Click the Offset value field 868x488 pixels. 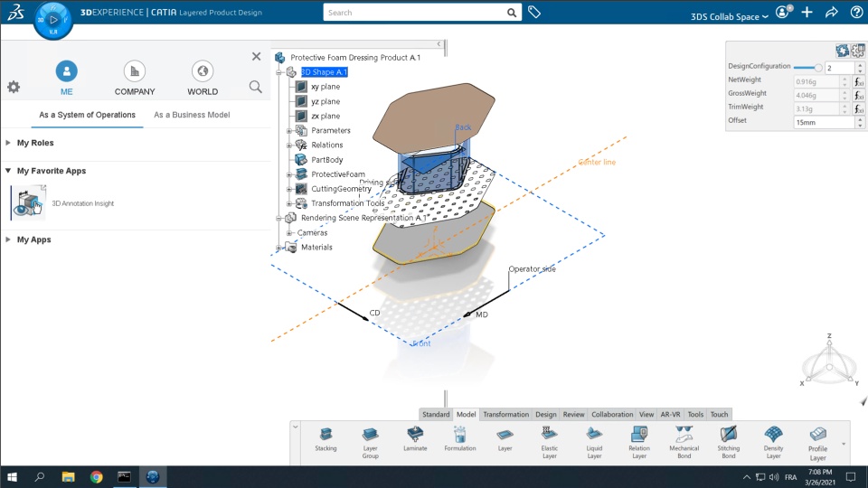[825, 122]
